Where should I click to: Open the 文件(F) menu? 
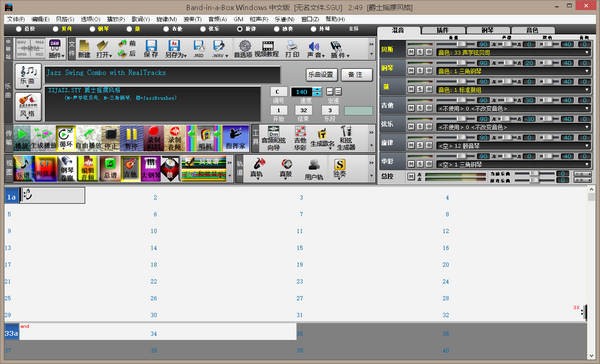click(x=16, y=19)
